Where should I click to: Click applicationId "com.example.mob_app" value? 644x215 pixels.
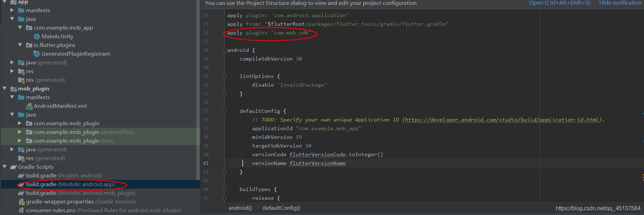(328, 128)
